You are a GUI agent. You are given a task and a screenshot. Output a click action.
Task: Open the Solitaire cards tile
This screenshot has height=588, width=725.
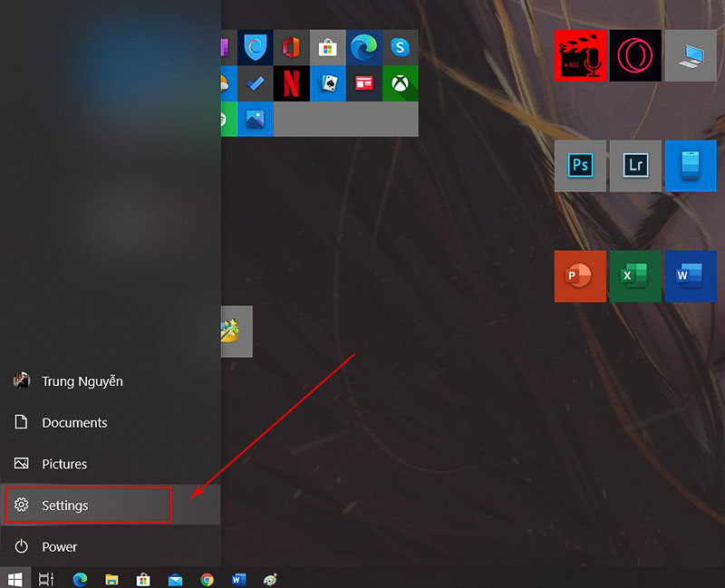(x=327, y=83)
